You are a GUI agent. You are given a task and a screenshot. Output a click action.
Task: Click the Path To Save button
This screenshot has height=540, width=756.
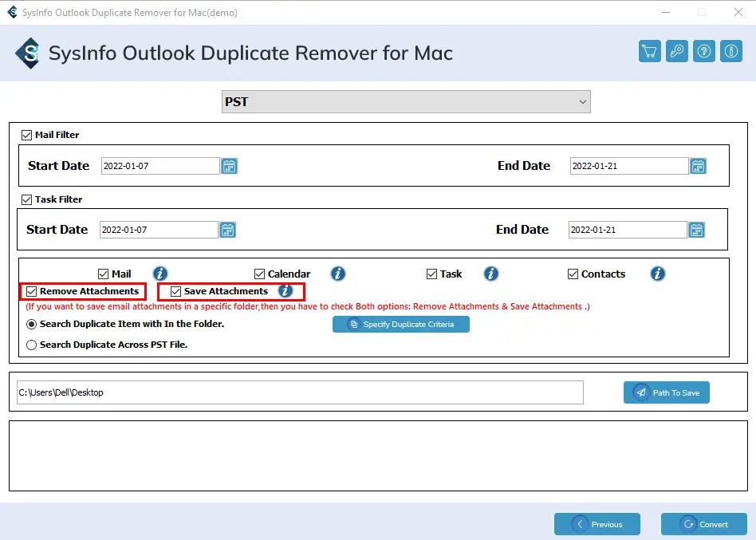[x=667, y=392]
